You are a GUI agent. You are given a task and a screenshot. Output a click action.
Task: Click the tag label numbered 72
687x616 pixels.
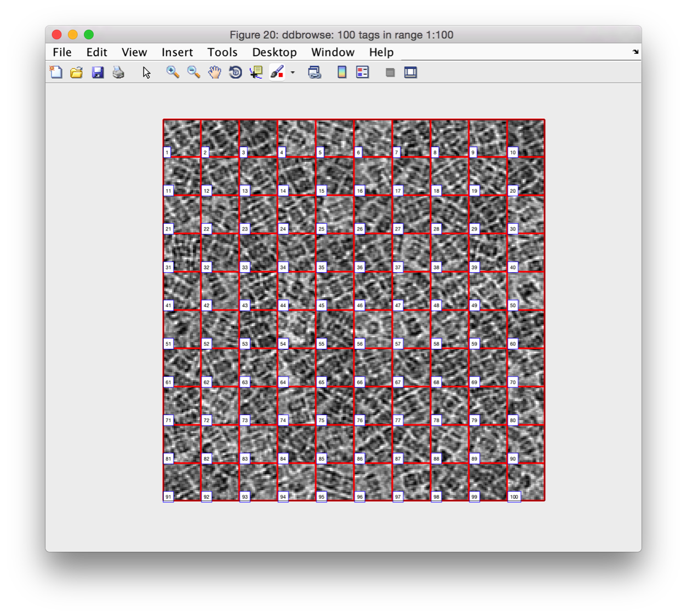207,421
